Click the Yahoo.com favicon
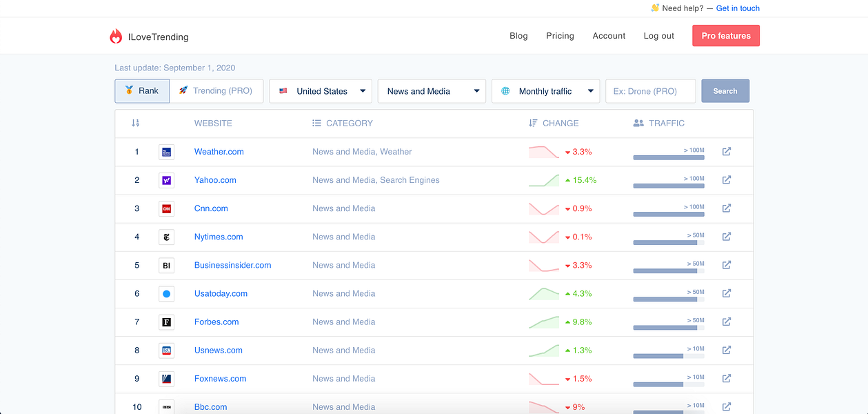This screenshot has width=868, height=414. pos(166,180)
